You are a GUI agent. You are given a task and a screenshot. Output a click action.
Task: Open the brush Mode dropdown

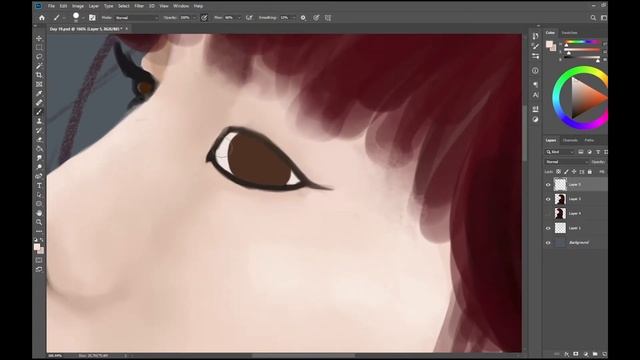[137, 18]
